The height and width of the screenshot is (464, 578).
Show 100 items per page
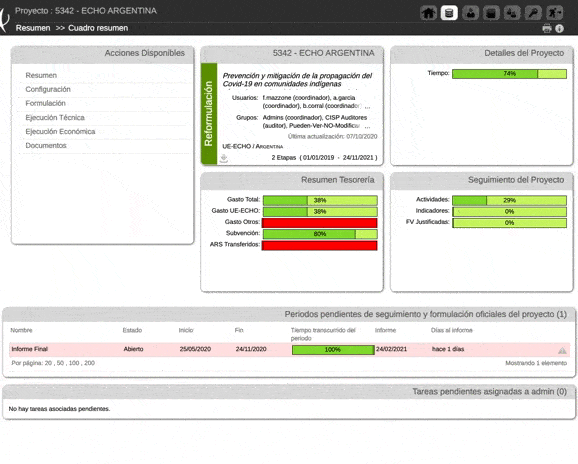coord(74,363)
